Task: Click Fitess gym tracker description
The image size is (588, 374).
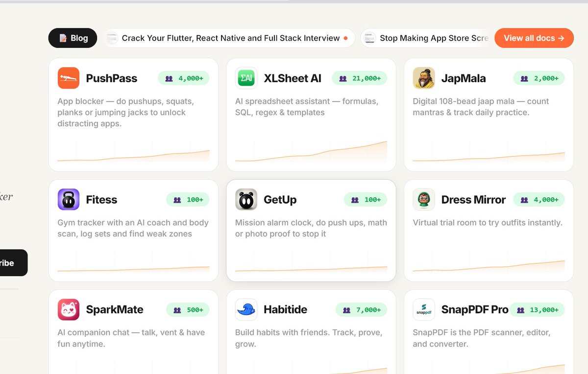Action: 133,228
